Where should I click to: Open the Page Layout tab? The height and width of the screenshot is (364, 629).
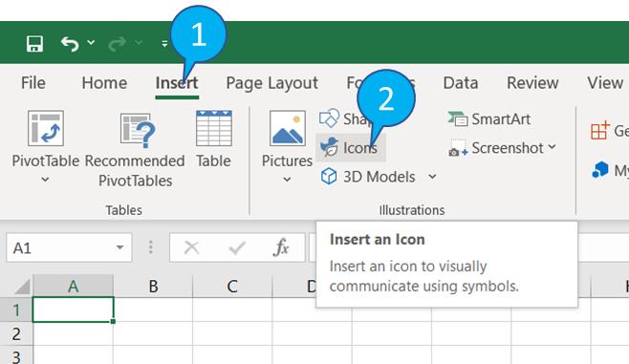(x=272, y=83)
